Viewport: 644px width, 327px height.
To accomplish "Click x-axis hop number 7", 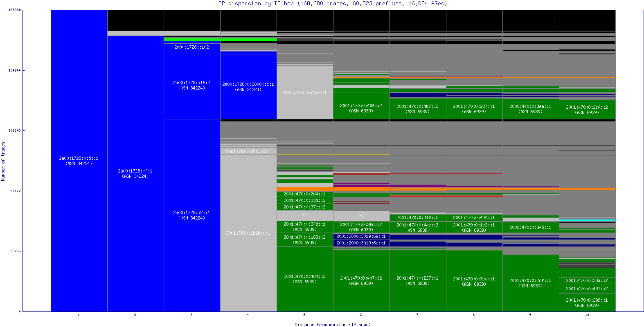I will (417, 315).
